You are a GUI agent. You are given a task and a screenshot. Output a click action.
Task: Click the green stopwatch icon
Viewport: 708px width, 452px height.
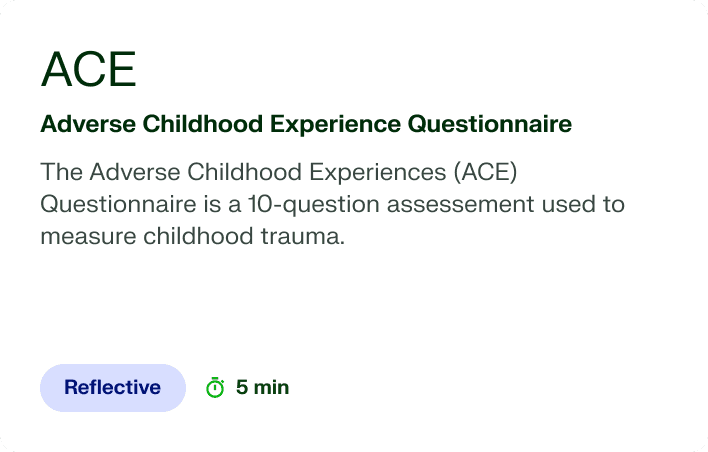point(215,387)
